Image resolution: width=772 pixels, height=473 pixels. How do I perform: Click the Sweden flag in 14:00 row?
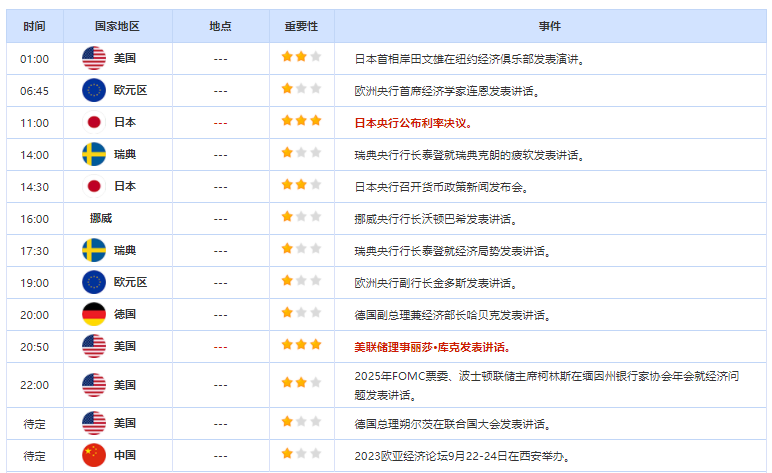point(94,154)
